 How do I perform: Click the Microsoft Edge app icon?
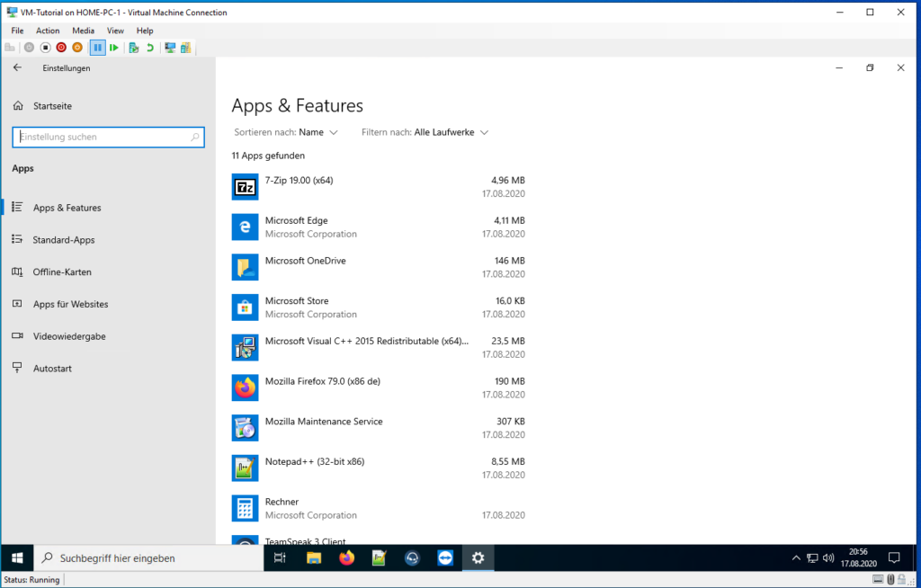click(x=245, y=227)
